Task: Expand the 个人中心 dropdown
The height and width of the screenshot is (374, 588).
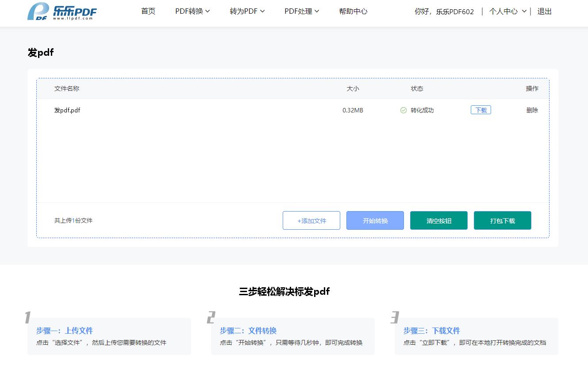Action: (x=508, y=12)
